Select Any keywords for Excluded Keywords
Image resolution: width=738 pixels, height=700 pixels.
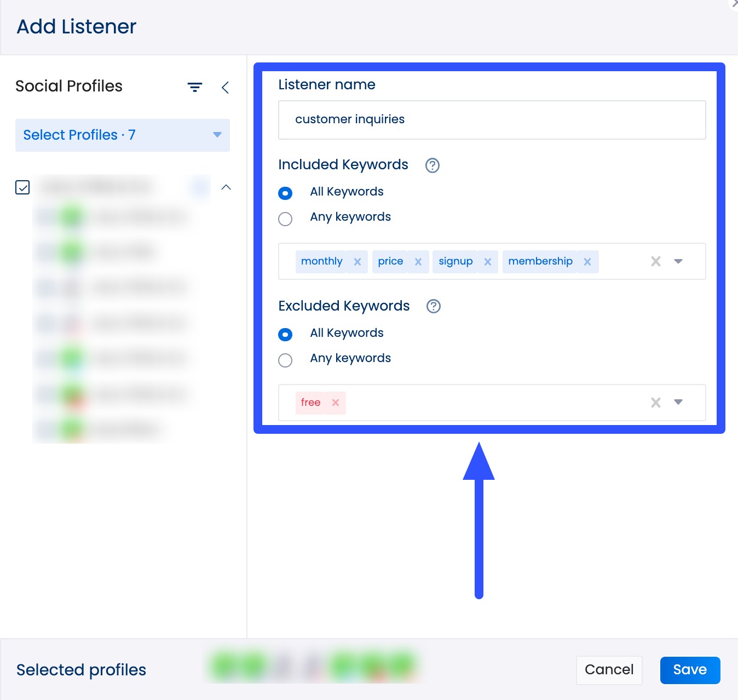(285, 360)
